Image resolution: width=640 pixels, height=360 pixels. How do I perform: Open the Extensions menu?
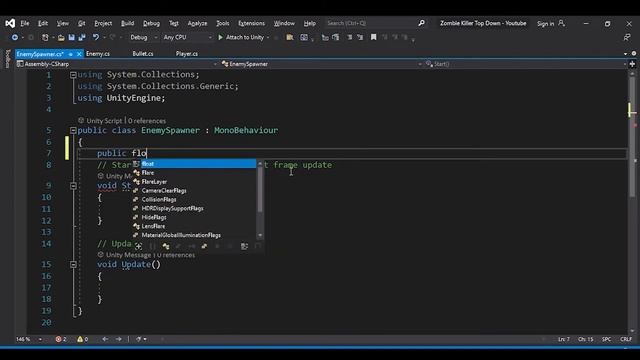(251, 23)
